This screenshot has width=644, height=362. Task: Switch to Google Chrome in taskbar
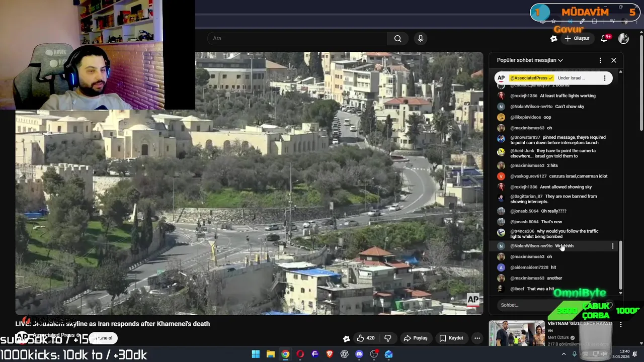click(x=285, y=354)
